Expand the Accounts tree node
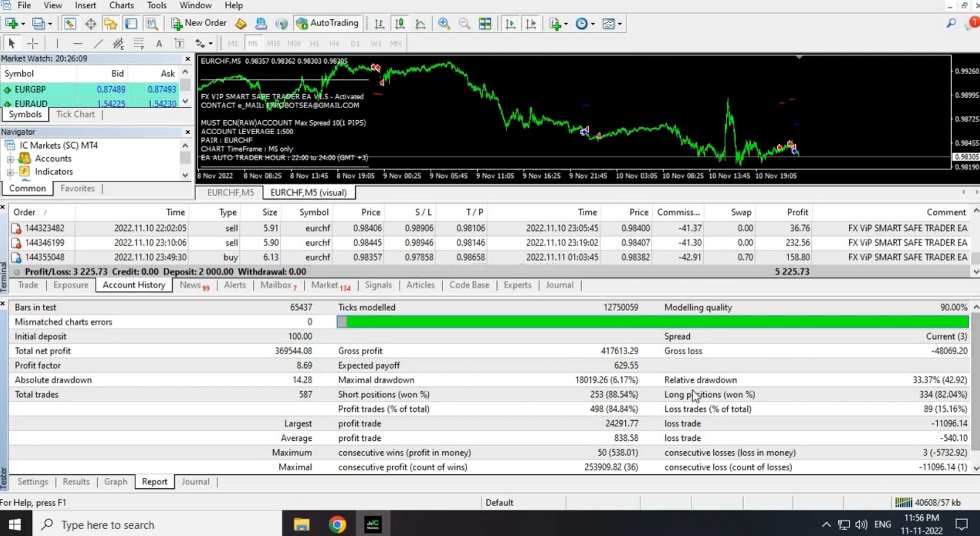980x536 pixels. [10, 159]
